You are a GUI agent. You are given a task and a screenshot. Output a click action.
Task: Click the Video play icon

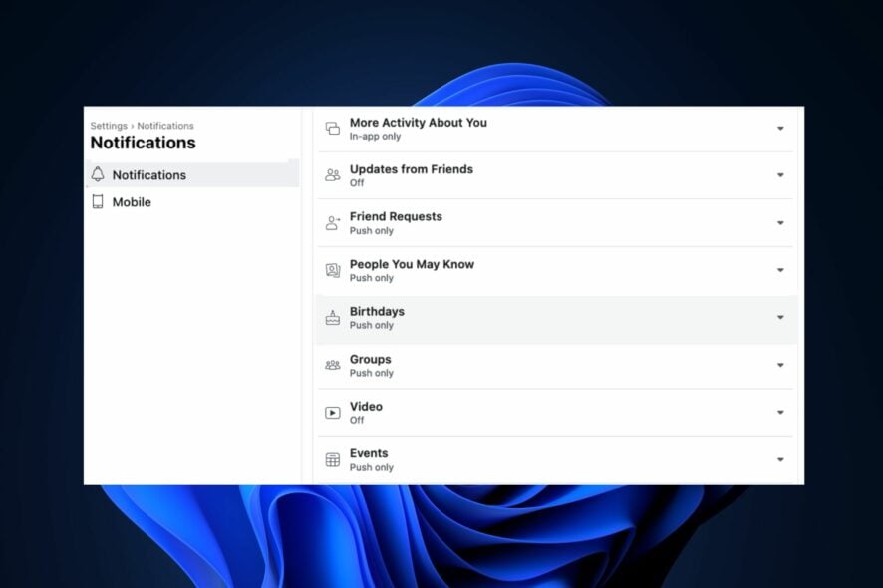333,413
